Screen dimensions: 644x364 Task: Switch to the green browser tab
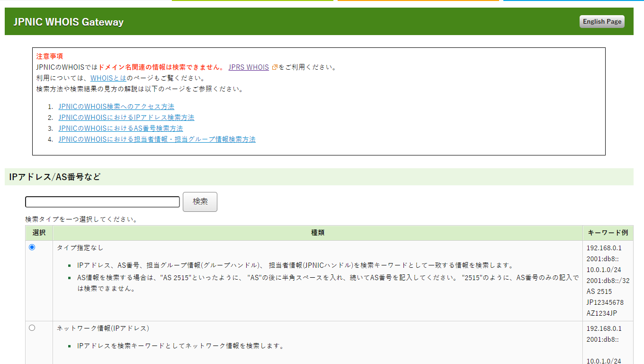point(252,1)
